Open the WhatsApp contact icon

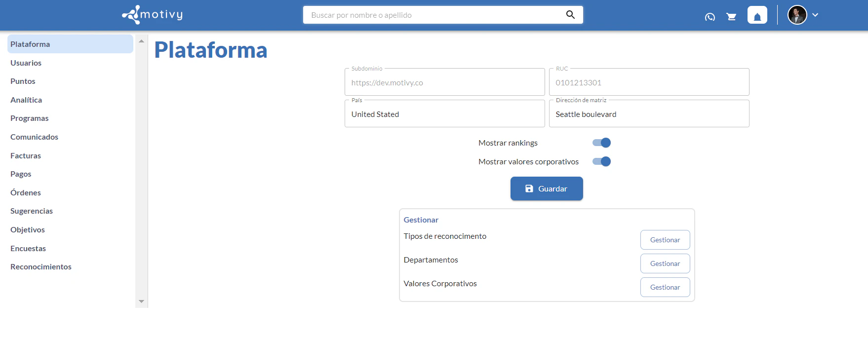710,17
